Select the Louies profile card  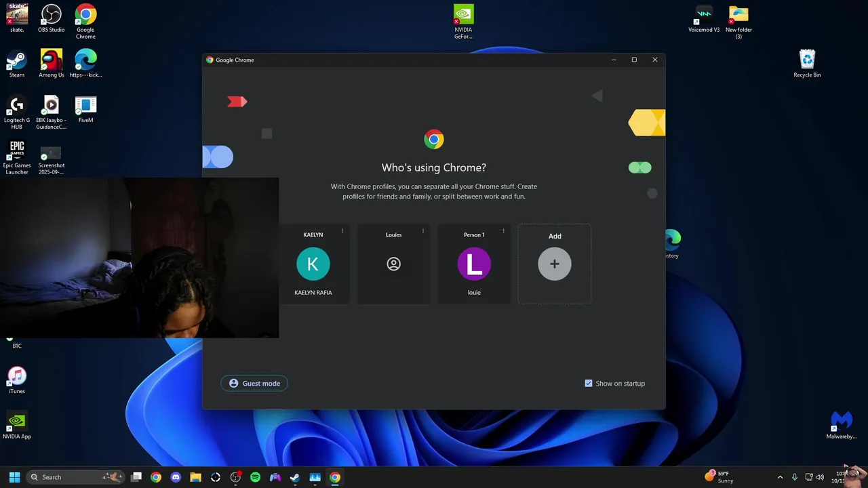pos(393,264)
